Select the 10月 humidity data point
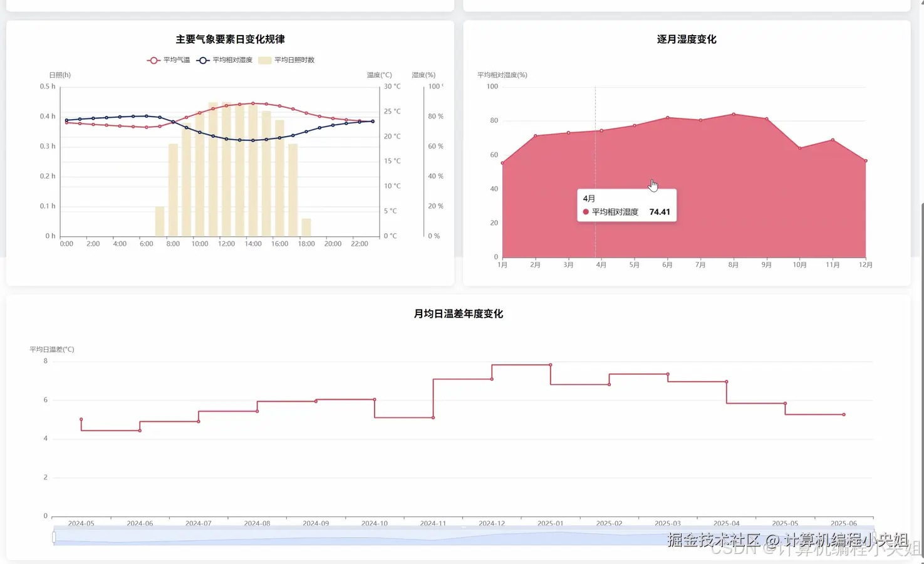The height and width of the screenshot is (564, 924). pyautogui.click(x=800, y=148)
